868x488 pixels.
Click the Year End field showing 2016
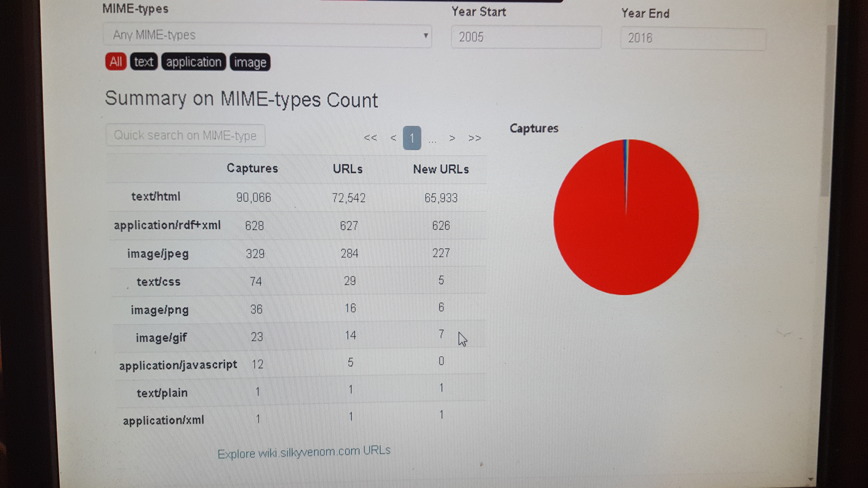[x=693, y=38]
